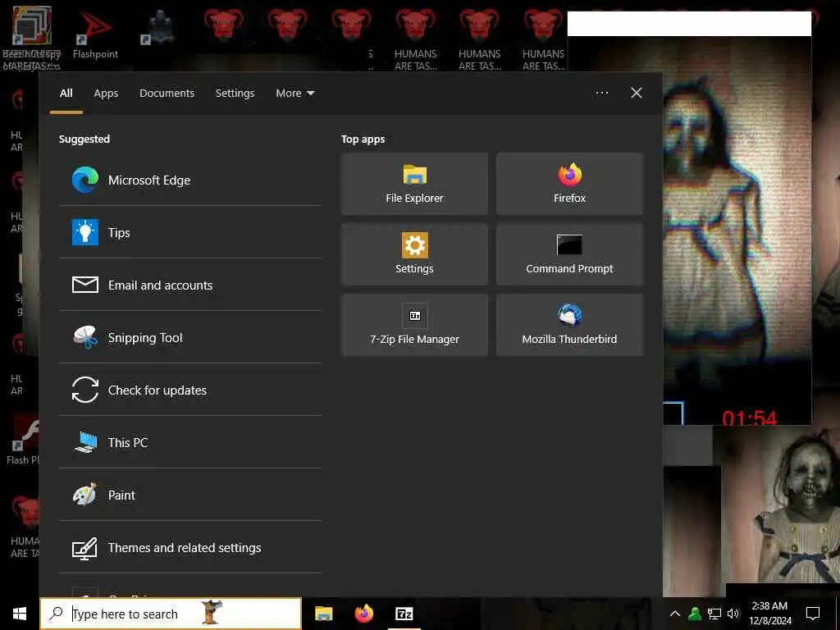Launch Command Prompt tile
The height and width of the screenshot is (630, 840).
[x=569, y=254]
